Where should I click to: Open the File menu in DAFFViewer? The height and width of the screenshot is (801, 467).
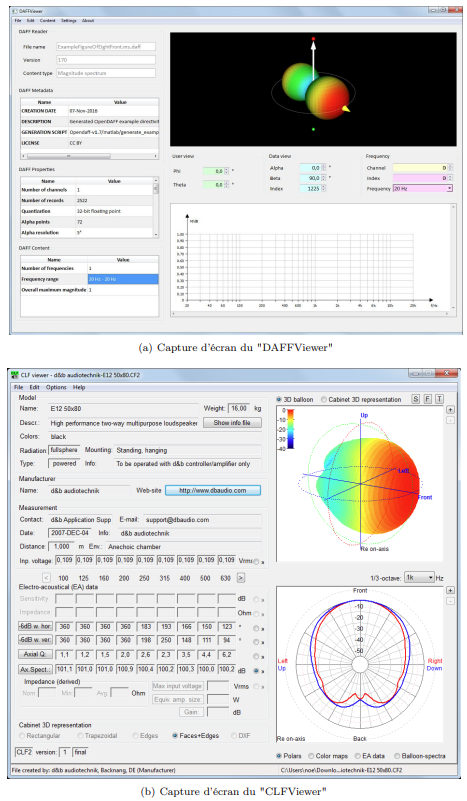click(18, 20)
